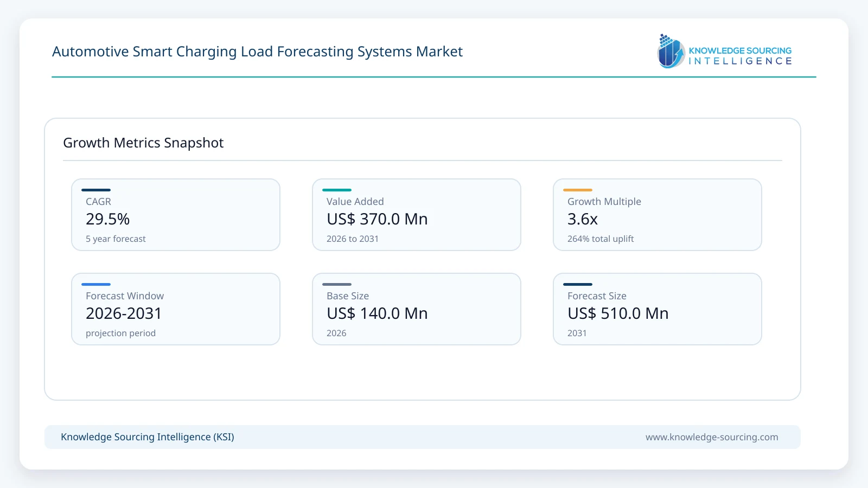Click the 'Growth Multiple' card label
The width and height of the screenshot is (868, 488).
(x=604, y=202)
